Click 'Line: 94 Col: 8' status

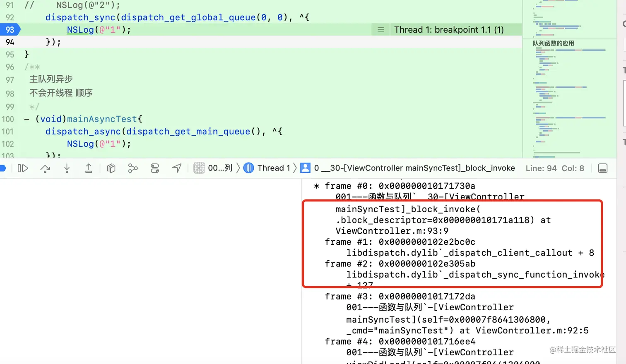click(x=555, y=168)
